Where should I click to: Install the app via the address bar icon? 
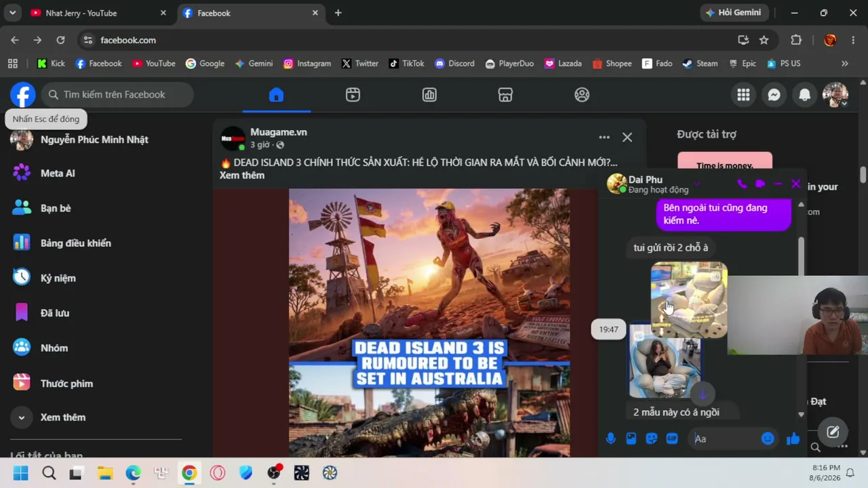pos(743,40)
